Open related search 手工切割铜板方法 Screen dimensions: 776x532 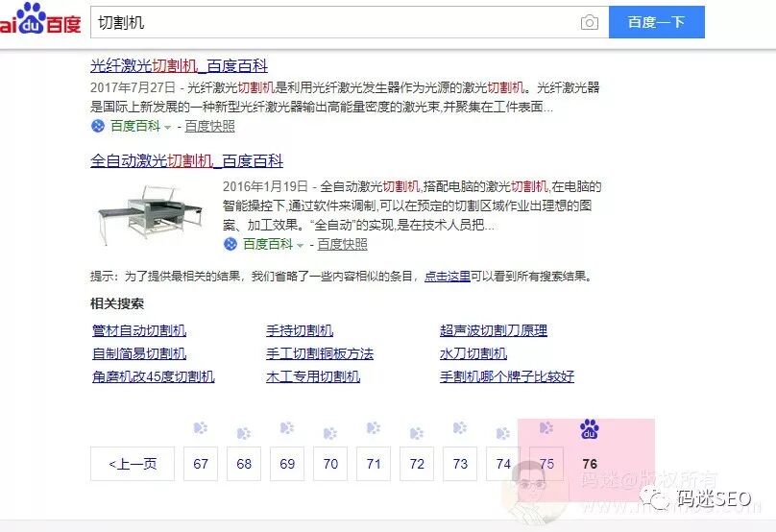[320, 353]
